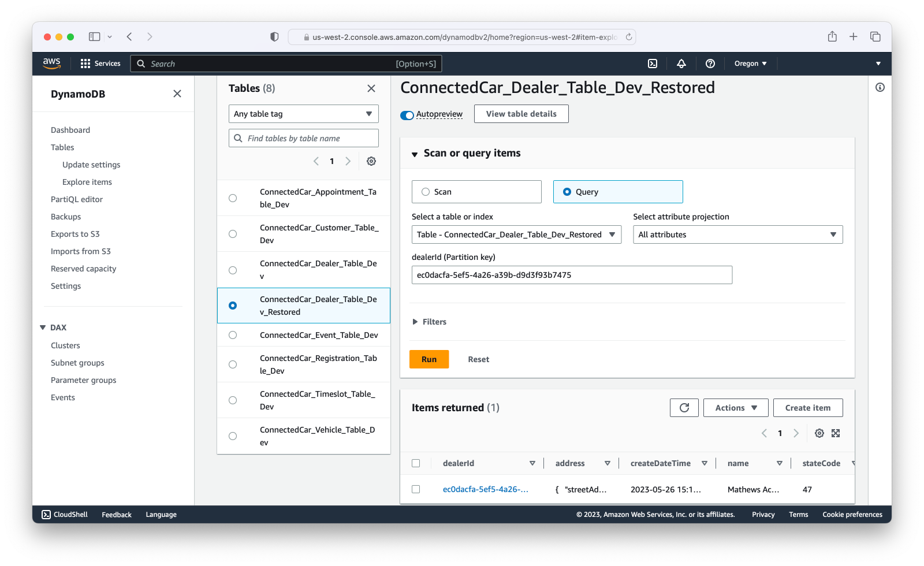The image size is (924, 566).
Task: Open the Any table tag dropdown
Action: pos(304,114)
